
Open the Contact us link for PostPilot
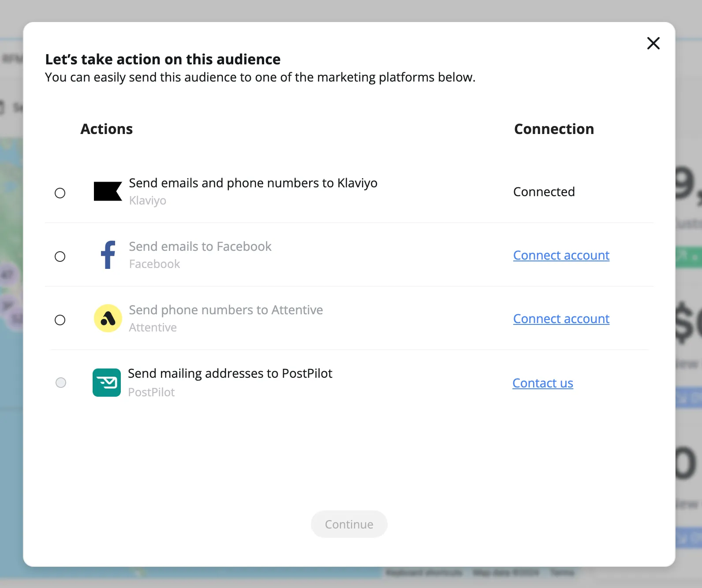coord(543,383)
